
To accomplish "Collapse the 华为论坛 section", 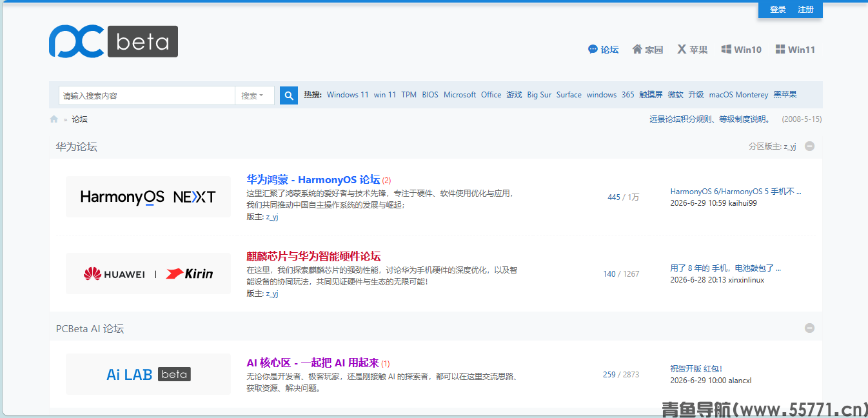I will click(x=809, y=146).
